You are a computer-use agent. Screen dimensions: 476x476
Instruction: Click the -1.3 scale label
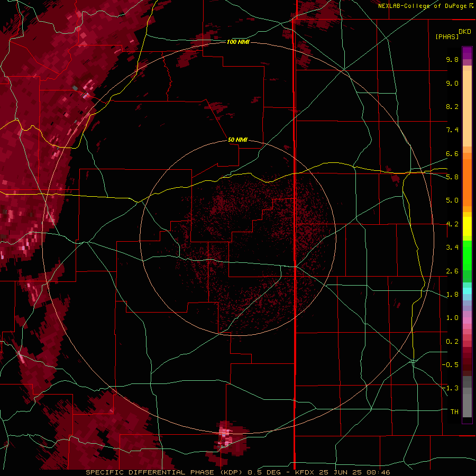tap(450, 388)
